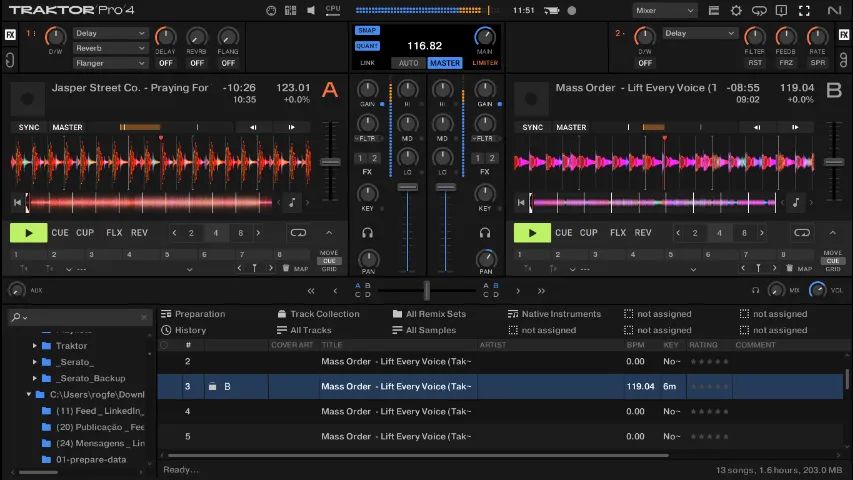Play deck B
The height and width of the screenshot is (480, 853).
(x=532, y=233)
